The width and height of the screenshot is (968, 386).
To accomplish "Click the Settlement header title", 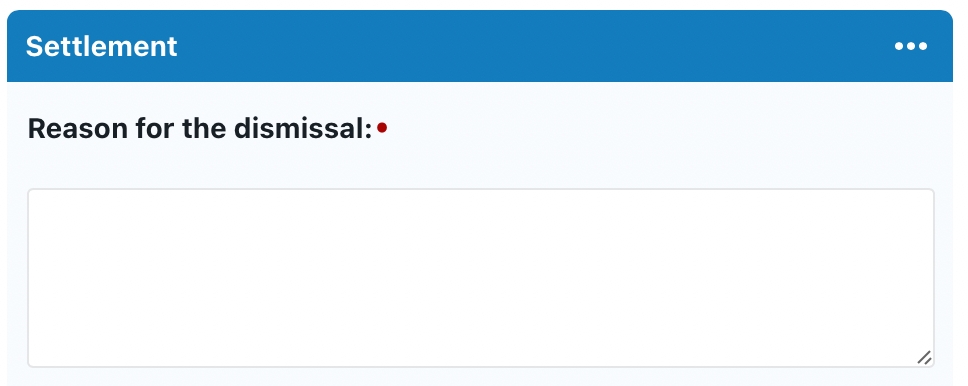I will [x=102, y=46].
